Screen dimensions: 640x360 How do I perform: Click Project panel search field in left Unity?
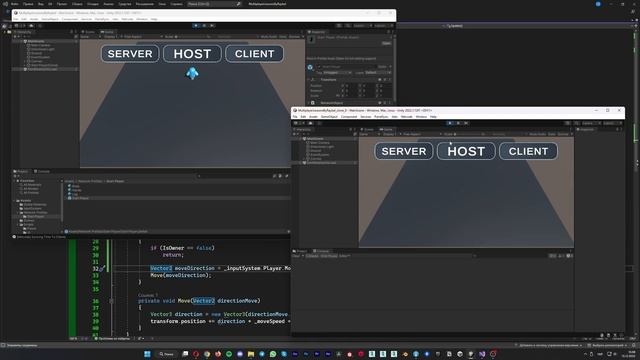point(236,176)
